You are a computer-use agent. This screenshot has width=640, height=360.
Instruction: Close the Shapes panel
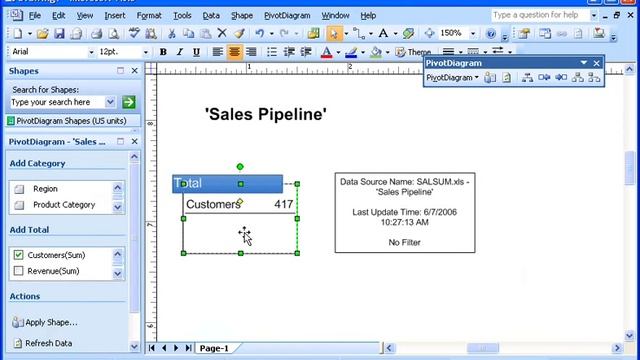click(134, 71)
